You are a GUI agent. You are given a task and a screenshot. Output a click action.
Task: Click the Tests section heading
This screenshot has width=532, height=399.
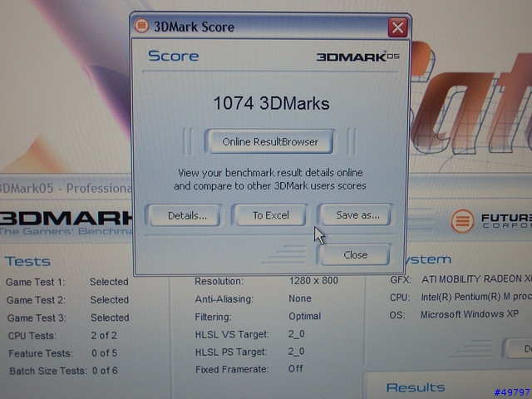pyautogui.click(x=27, y=261)
